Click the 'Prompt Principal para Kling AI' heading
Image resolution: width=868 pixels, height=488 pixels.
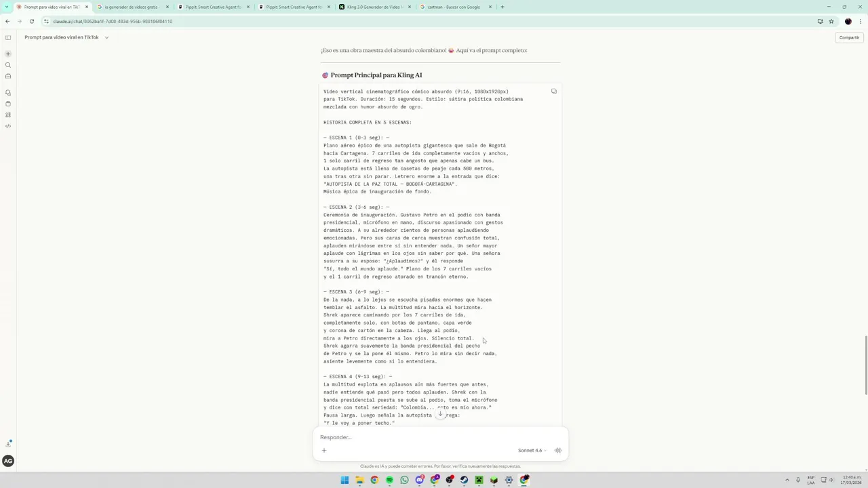coord(376,75)
